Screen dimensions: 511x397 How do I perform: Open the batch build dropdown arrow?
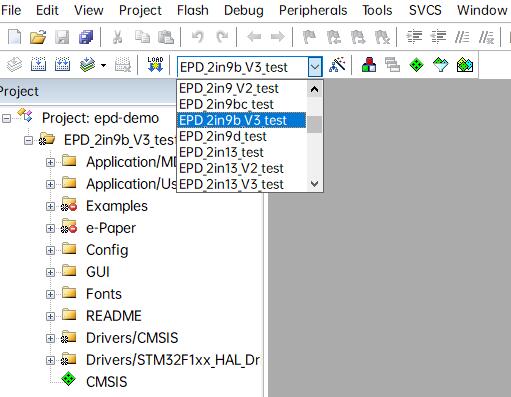point(104,65)
